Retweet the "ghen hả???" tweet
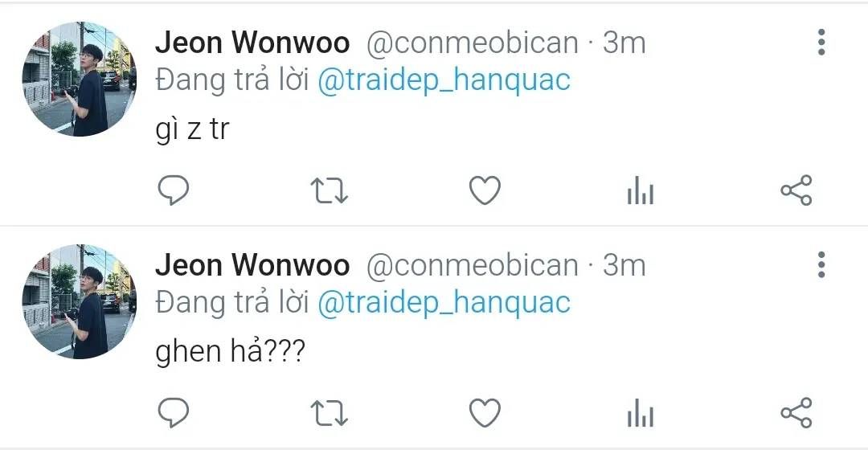Screen dimensions: 868x450 point(329,413)
